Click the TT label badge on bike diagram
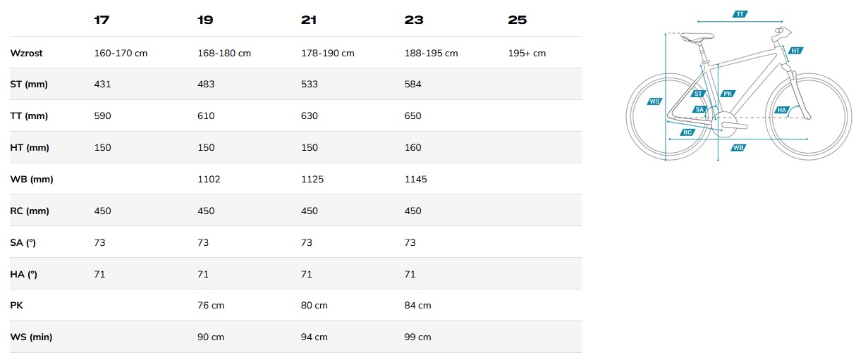Screen dimensions: 868x355 [x=740, y=14]
